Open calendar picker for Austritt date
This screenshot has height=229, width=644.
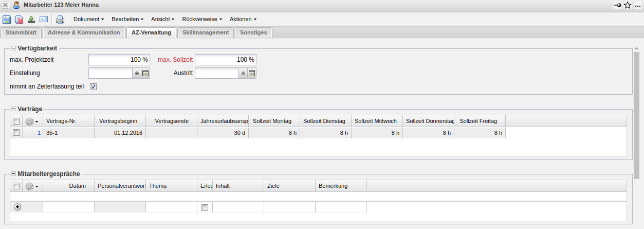252,74
